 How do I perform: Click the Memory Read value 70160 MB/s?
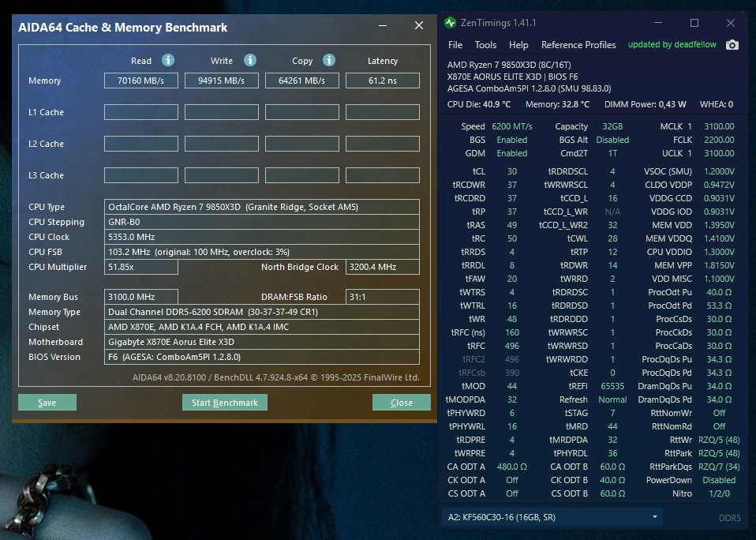140,81
